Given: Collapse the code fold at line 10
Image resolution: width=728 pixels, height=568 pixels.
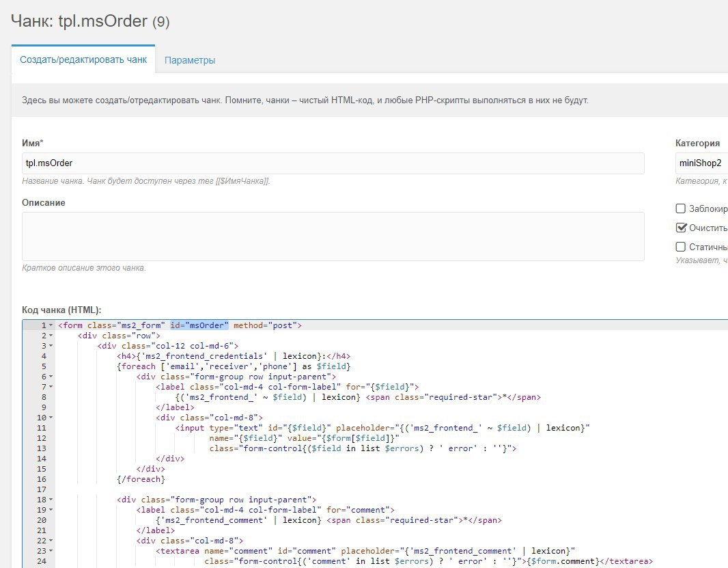Looking at the screenshot, I should [51, 418].
